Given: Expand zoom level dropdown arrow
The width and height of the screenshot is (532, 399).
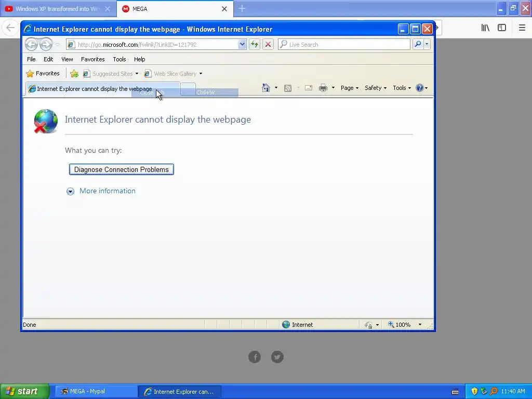Looking at the screenshot, I should [420, 325].
